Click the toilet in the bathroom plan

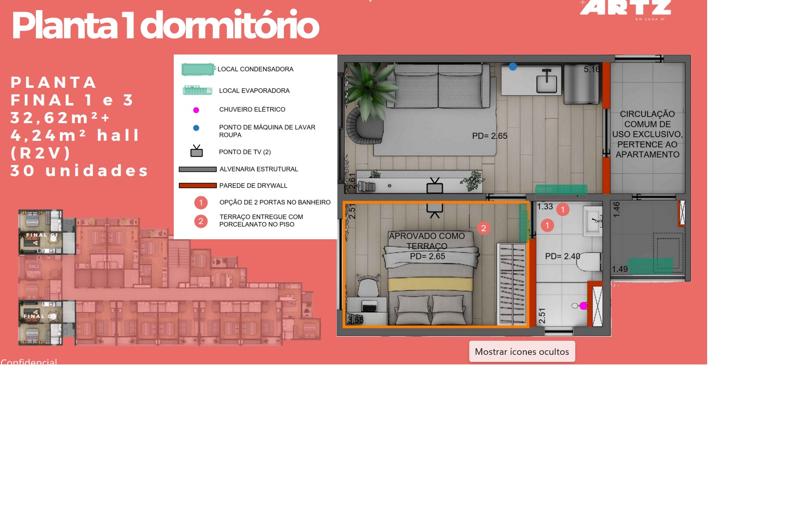pos(588,261)
